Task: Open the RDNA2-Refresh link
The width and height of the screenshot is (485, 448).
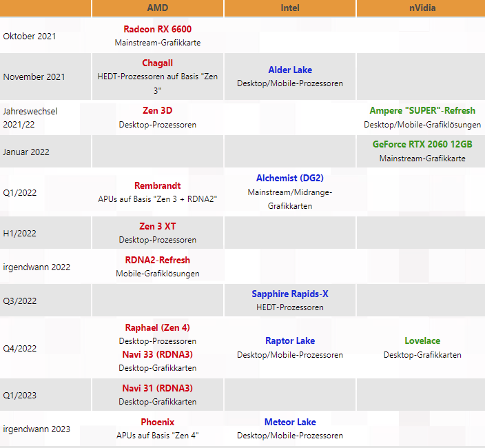Action: tap(157, 260)
